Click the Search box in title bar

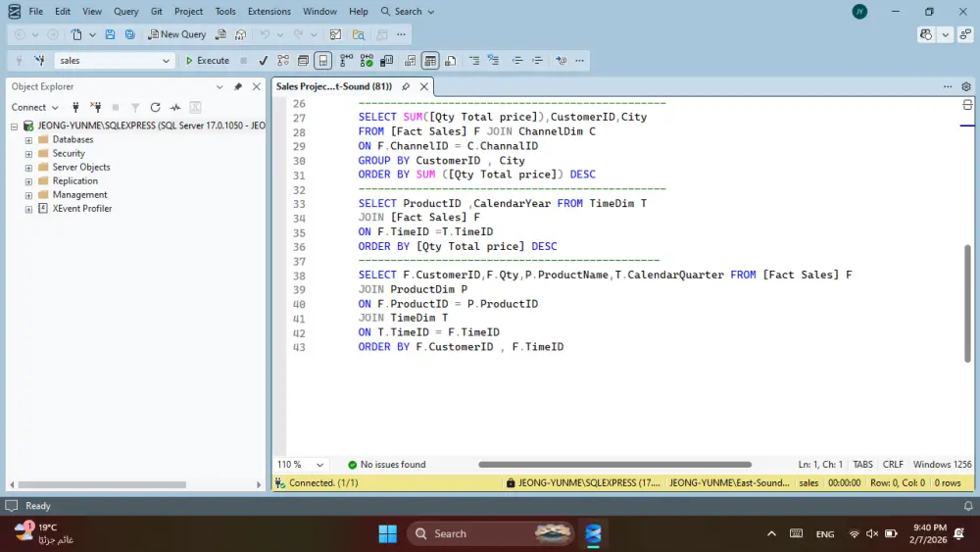408,11
